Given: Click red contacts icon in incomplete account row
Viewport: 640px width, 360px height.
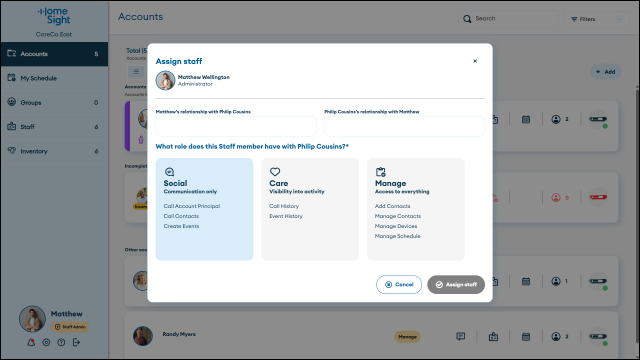Looking at the screenshot, I should 556,198.
